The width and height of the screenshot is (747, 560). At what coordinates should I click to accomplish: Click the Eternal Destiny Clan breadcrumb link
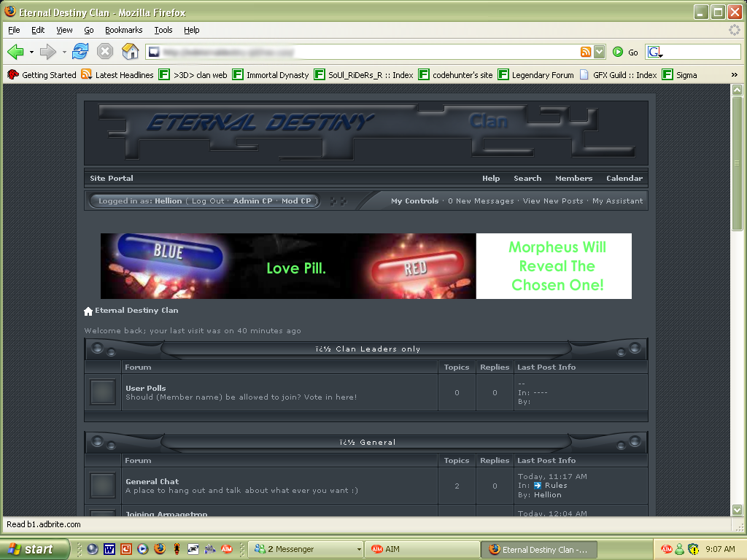pyautogui.click(x=136, y=311)
